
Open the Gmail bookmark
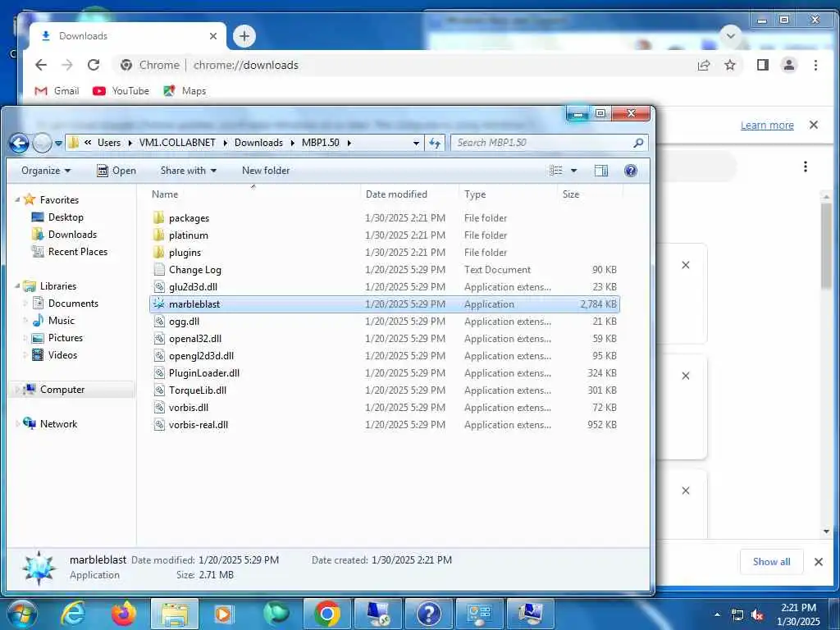pos(57,91)
